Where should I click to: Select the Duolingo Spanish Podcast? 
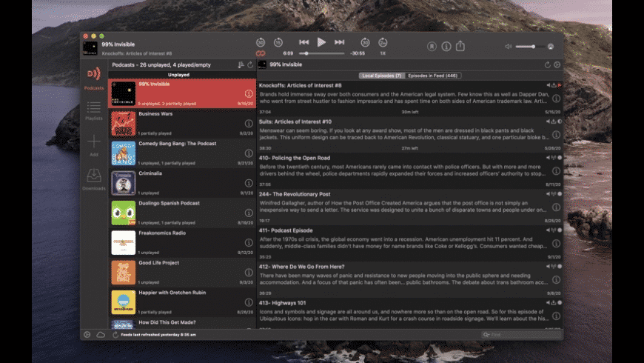182,213
